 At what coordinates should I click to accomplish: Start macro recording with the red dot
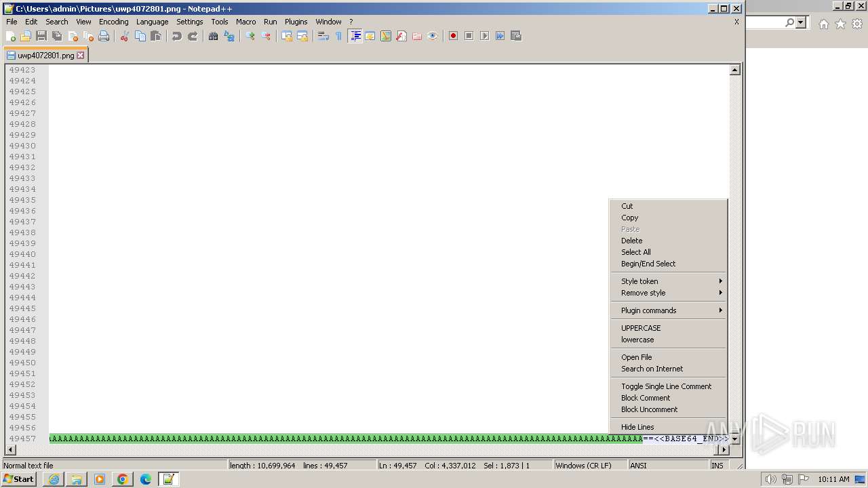pos(454,36)
